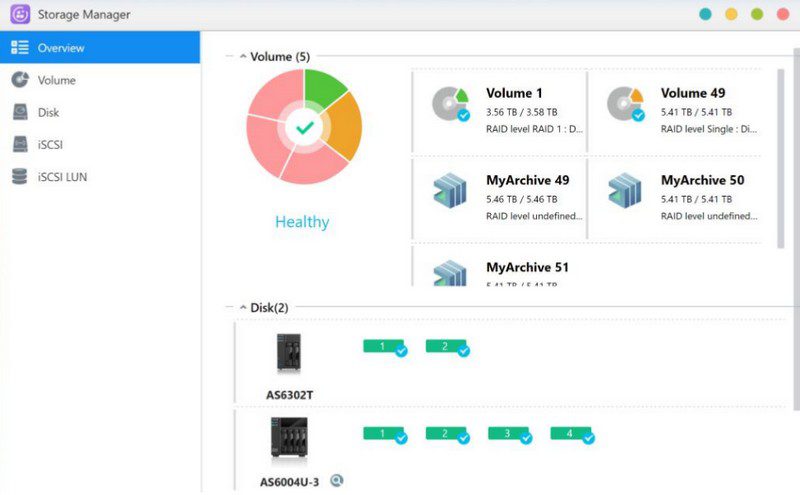Click the AS6302T NAS device image

pos(289,353)
